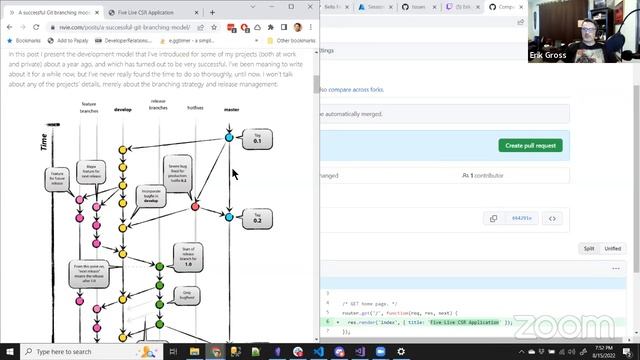
Task: Open the 1 contributor link
Action: (482, 176)
